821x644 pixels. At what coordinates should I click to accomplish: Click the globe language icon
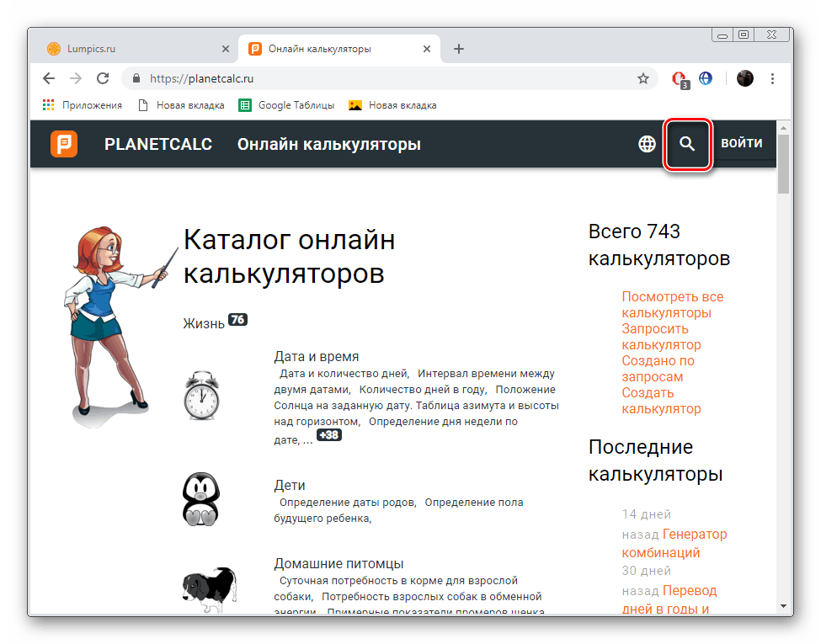(647, 144)
